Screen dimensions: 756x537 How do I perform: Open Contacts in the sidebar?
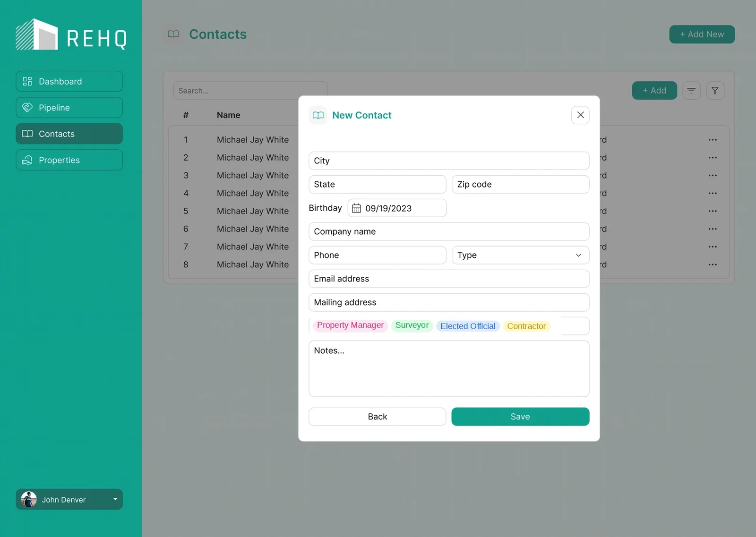pyautogui.click(x=69, y=134)
